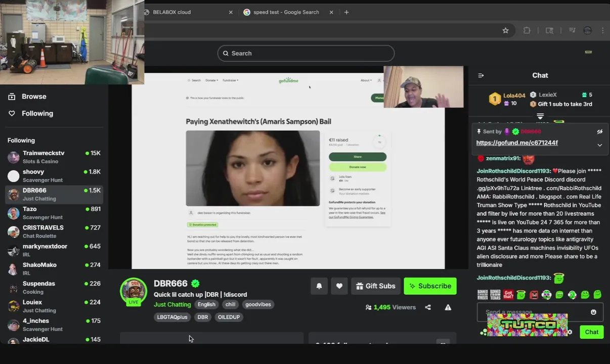Image resolution: width=610 pixels, height=364 pixels.
Task: Collapse the chat panel arrow icon
Action: point(481,75)
